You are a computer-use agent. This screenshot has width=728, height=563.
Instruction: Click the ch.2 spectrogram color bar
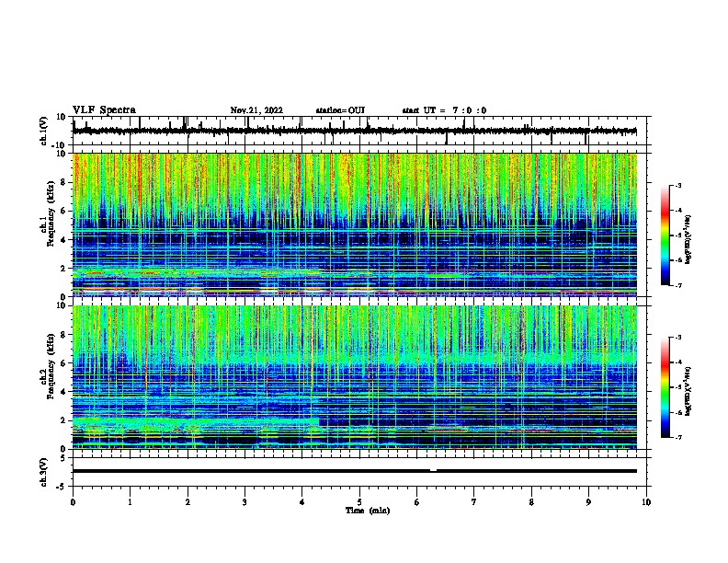(665, 387)
